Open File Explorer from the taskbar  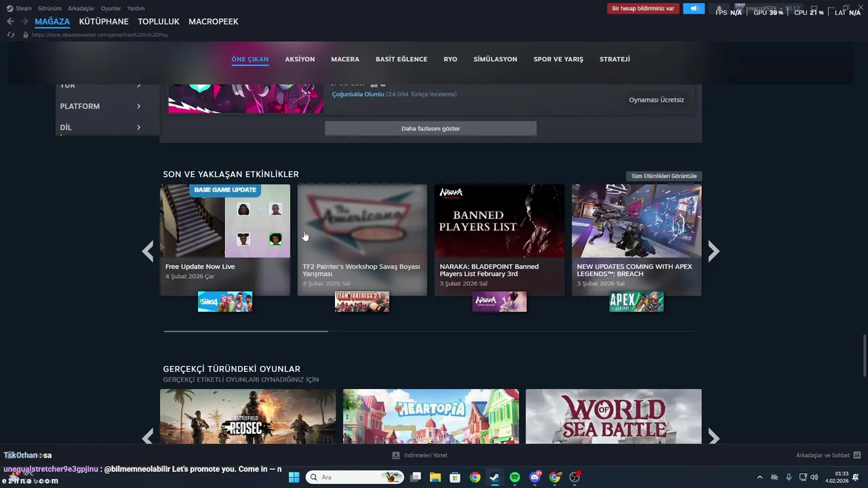(x=435, y=477)
